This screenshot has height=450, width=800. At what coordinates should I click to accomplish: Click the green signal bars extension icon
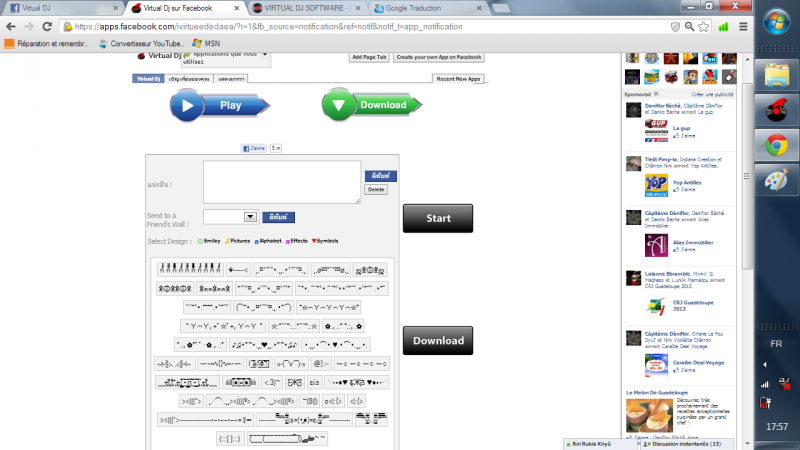723,27
